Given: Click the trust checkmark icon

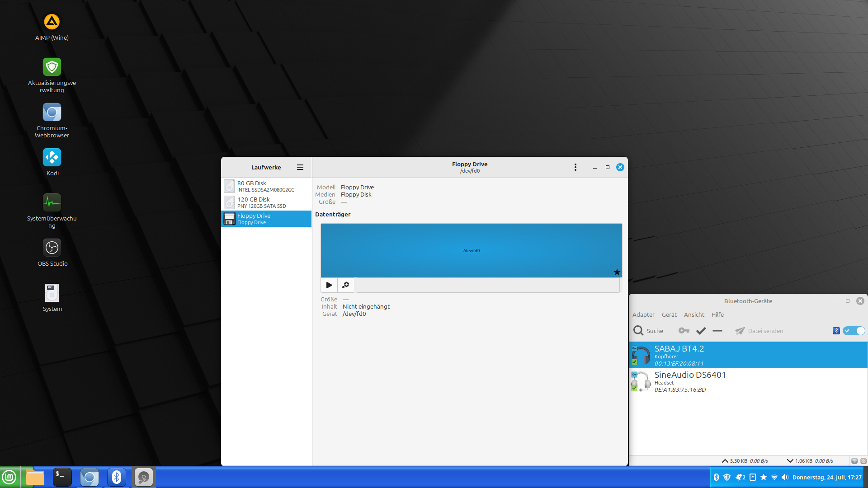Looking at the screenshot, I should (x=701, y=331).
